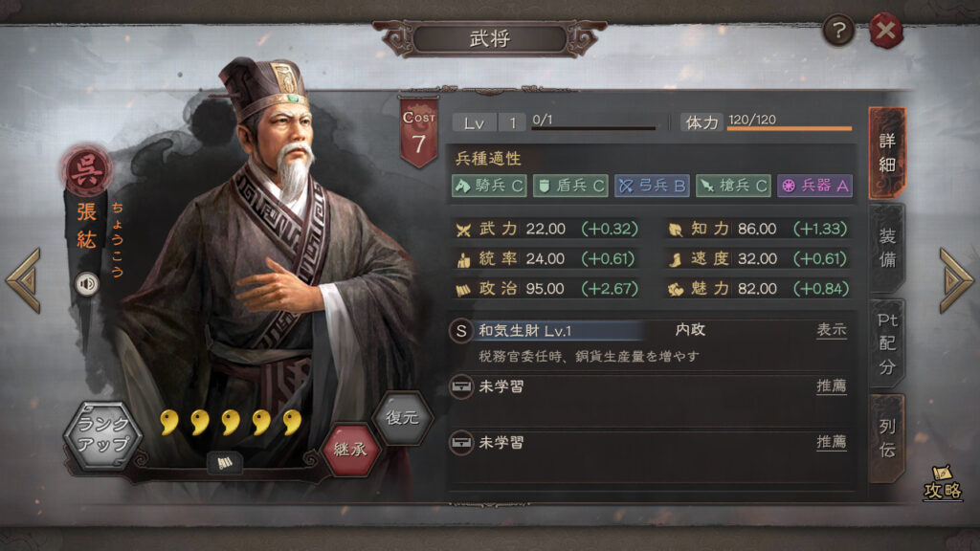Viewport: 980px width, 551px height.
Task: Open the 列伝 biography tab
Action: (887, 438)
